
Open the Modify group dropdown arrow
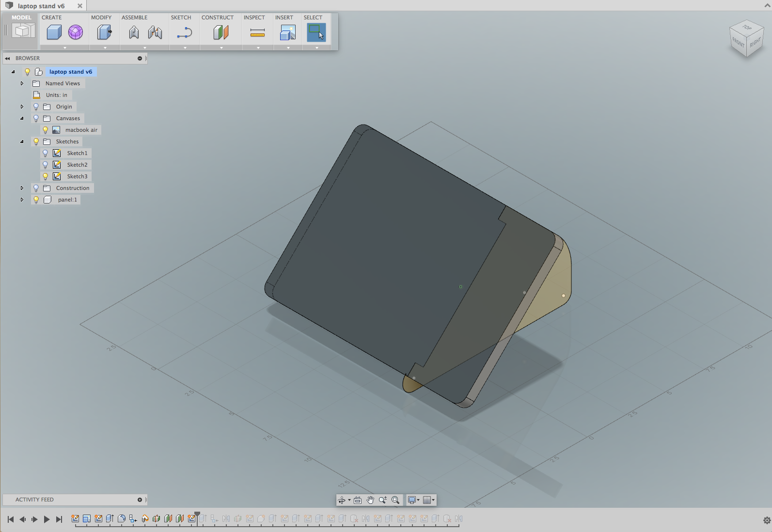click(x=105, y=48)
